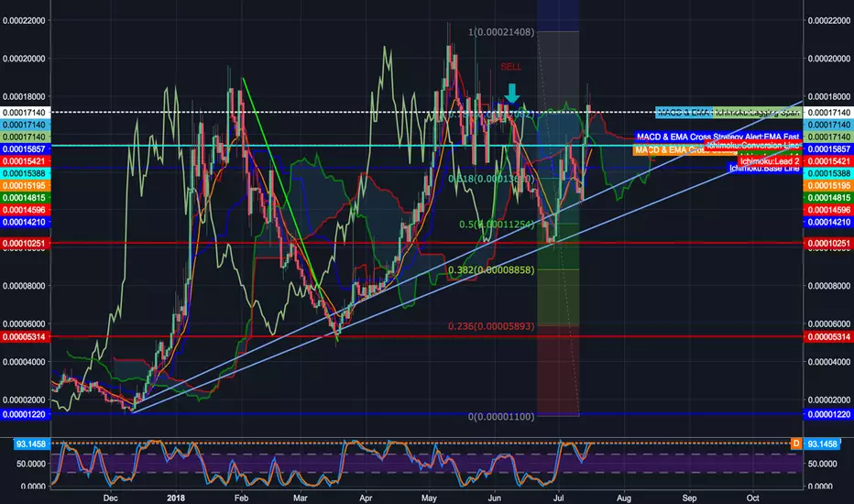Click the orange D badge beside 93.1458
Viewport: 854px width, 504px height.
[x=795, y=444]
